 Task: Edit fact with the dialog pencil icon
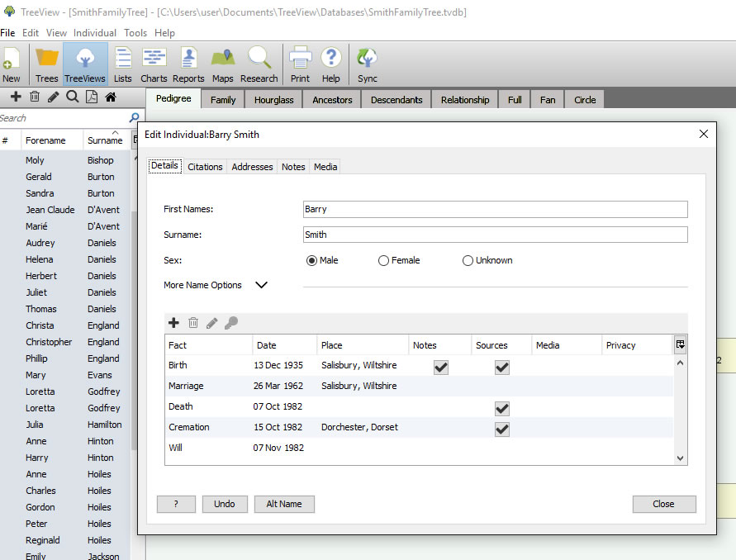tap(212, 322)
